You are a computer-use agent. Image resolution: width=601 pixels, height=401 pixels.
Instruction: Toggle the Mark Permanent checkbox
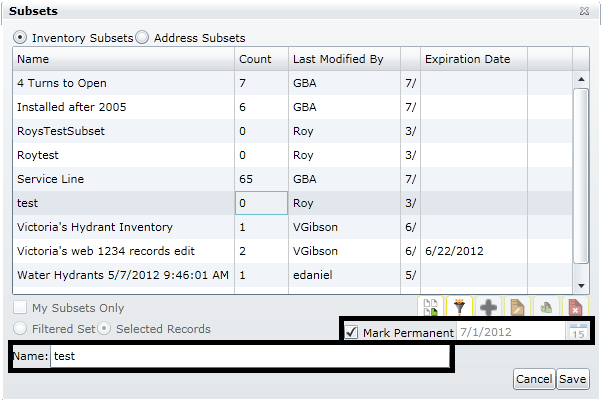point(351,332)
